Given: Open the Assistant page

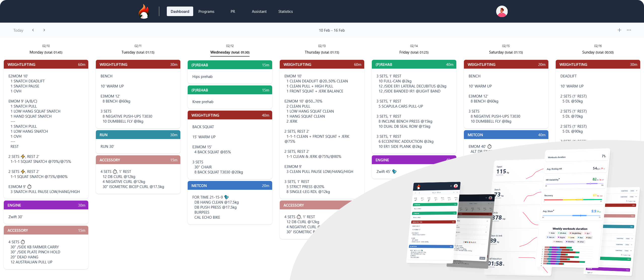Looking at the screenshot, I should pos(259,12).
